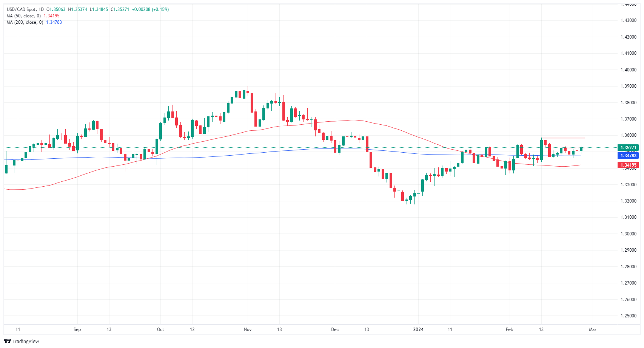Click the Feb label on time axis
This screenshot has width=644, height=348.
pyautogui.click(x=509, y=329)
